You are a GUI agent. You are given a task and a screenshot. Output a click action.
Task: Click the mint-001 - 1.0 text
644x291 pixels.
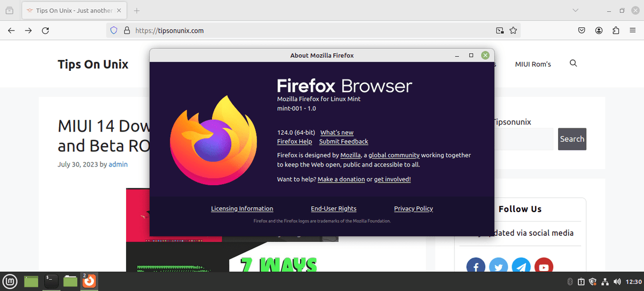296,108
